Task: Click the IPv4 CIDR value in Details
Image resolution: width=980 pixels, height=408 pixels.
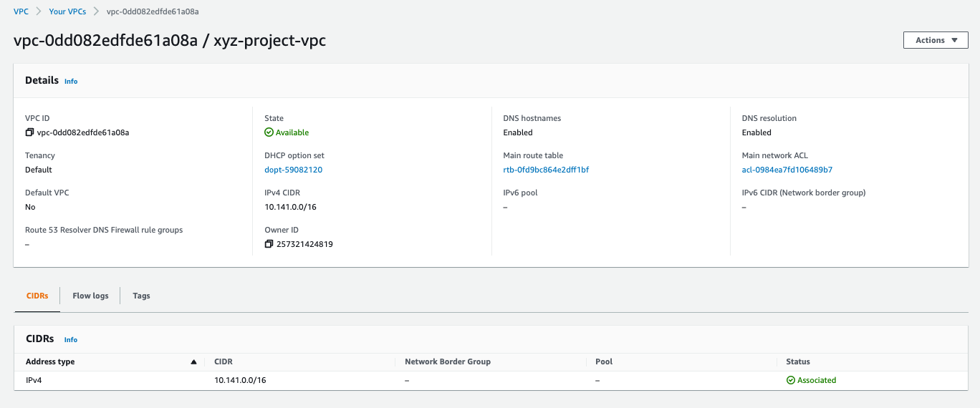Action: pyautogui.click(x=290, y=207)
